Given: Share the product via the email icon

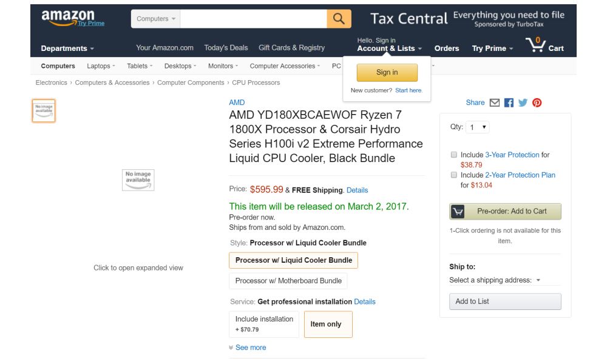Looking at the screenshot, I should (x=495, y=103).
